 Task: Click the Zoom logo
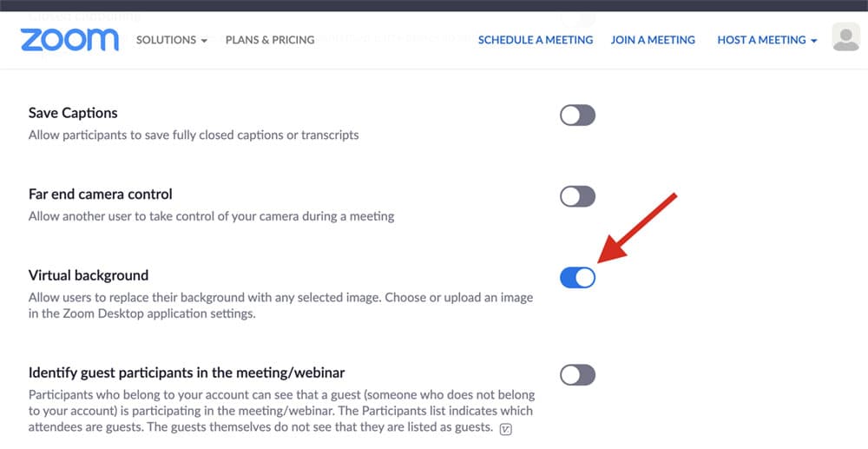pos(69,40)
